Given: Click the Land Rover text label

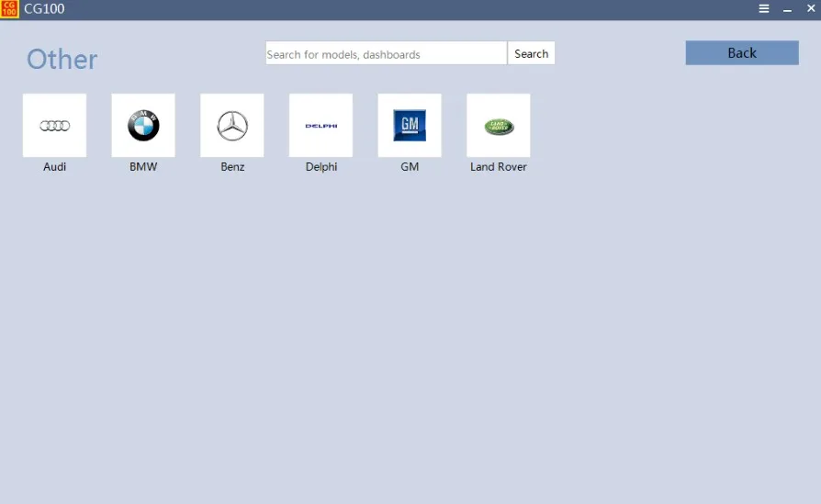Looking at the screenshot, I should coord(499,167).
